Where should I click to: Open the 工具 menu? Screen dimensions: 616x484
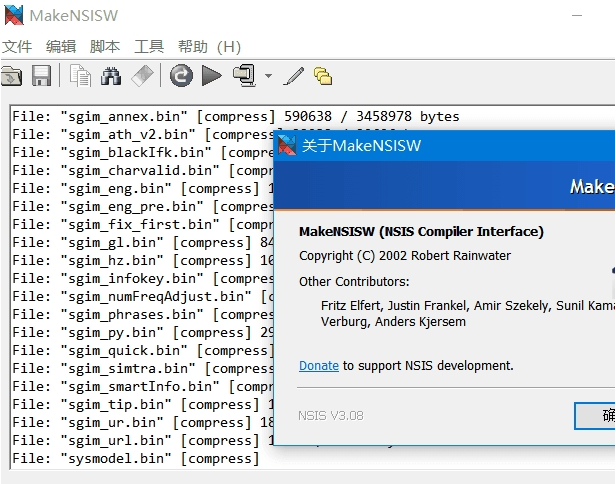click(x=149, y=47)
